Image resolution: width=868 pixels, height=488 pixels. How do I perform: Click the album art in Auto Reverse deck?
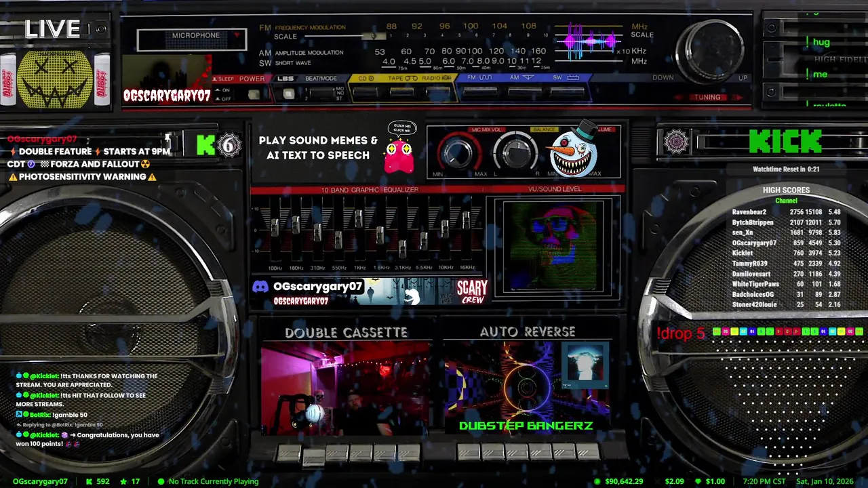point(585,365)
